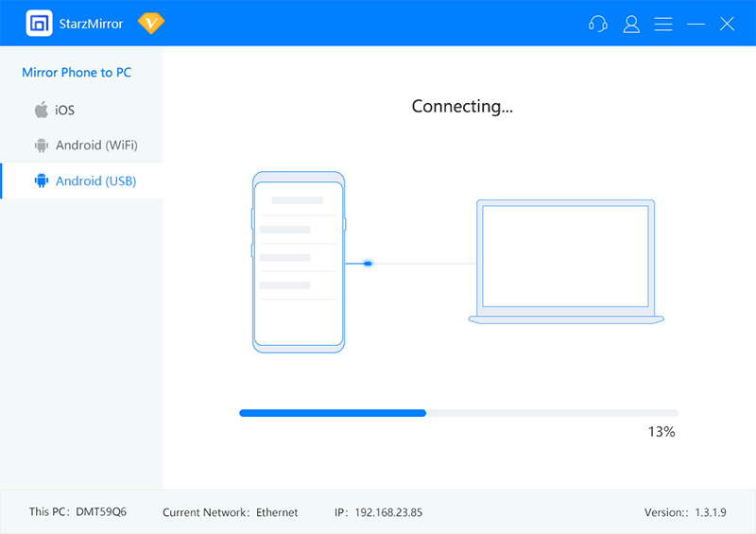Open the VIP diamond badge
This screenshot has width=756, height=534.
[x=151, y=23]
